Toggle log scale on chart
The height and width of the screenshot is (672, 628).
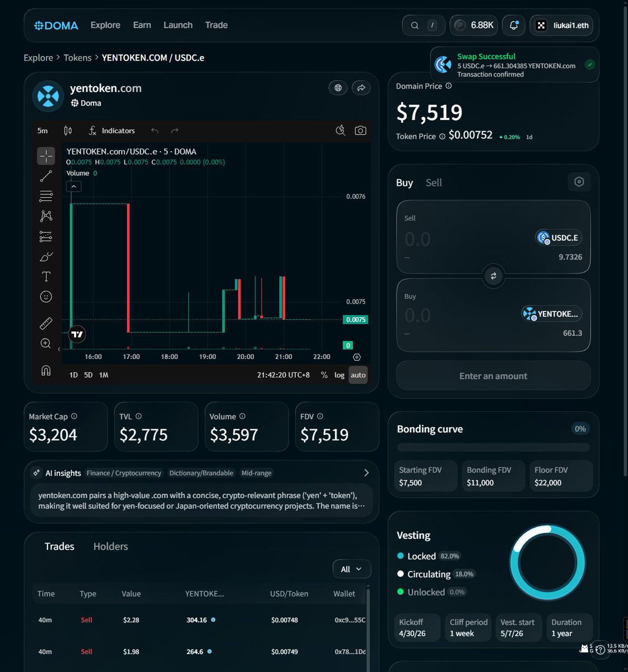pyautogui.click(x=339, y=375)
